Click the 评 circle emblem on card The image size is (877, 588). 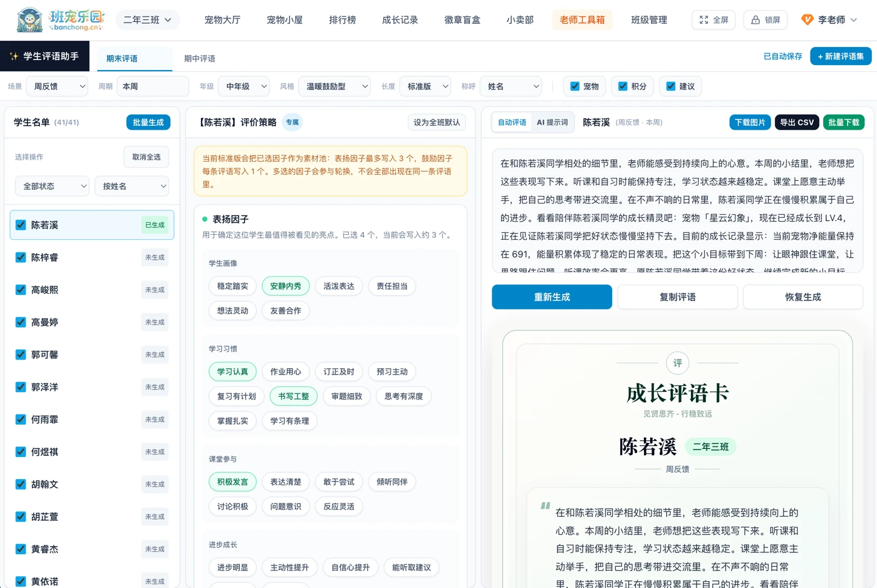(678, 363)
